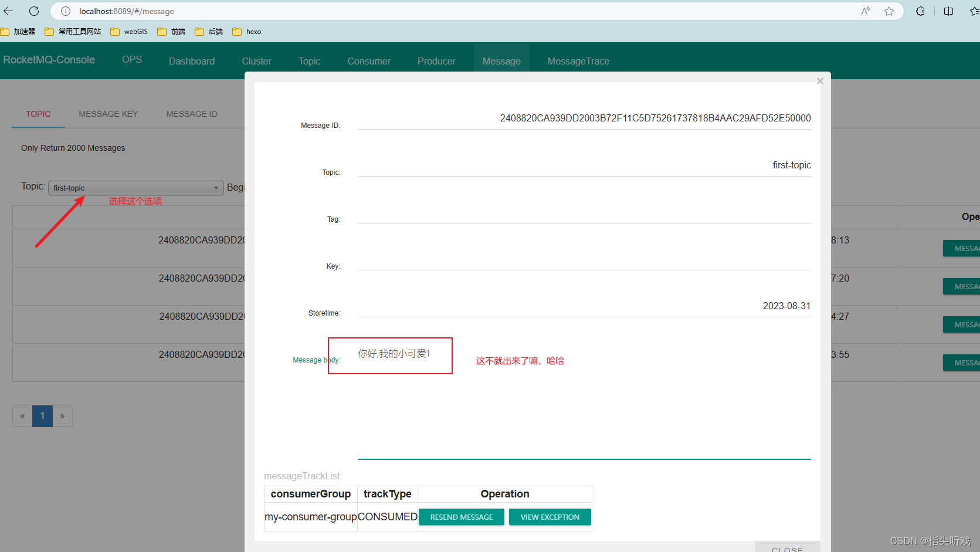Open the 加速器 bookmark folder

point(18,32)
